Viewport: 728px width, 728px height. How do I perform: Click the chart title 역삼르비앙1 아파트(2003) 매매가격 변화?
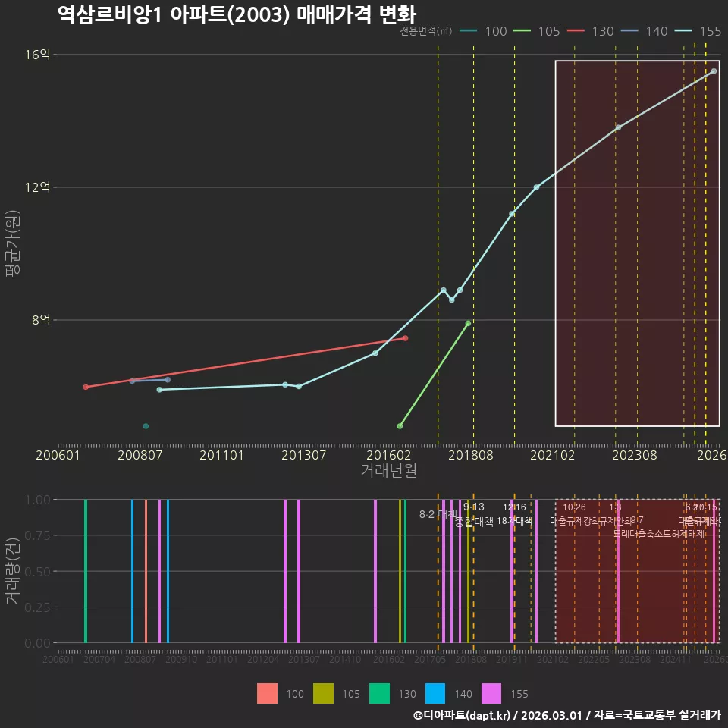[x=237, y=14]
